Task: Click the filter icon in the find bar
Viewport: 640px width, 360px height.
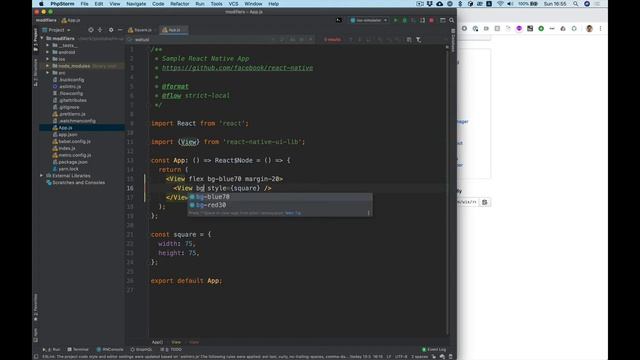Action: [x=418, y=40]
